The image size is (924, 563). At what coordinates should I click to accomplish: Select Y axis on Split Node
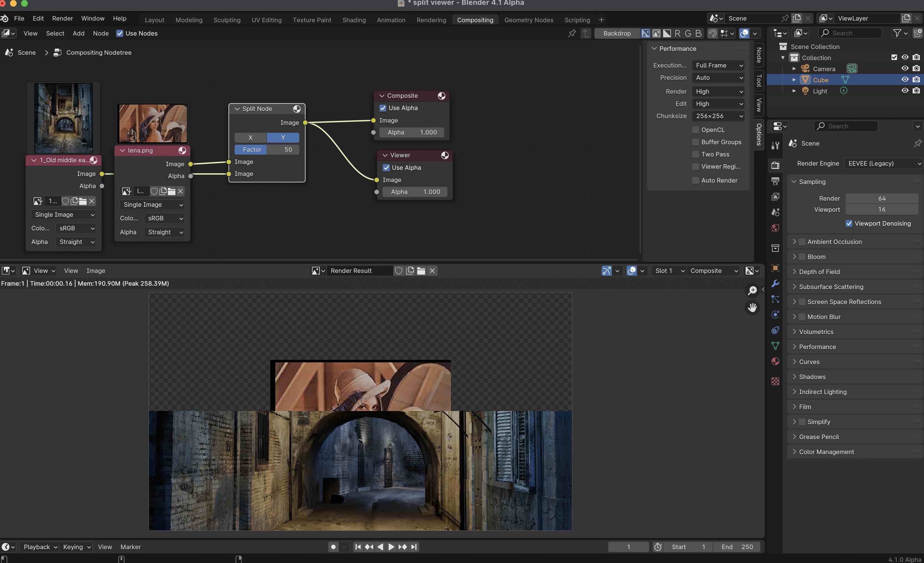tap(283, 137)
